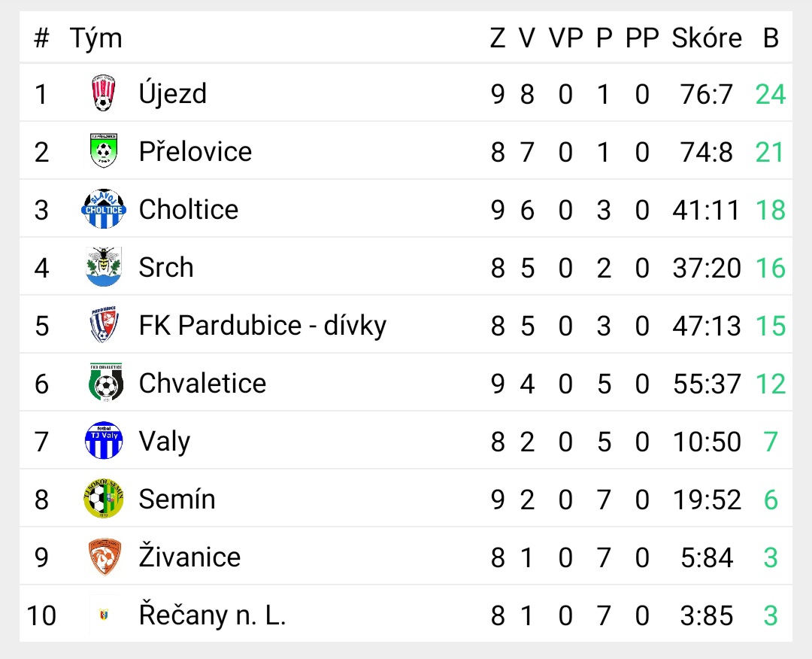
Task: Click the TJ Valy blue striped logo
Action: coord(104,440)
